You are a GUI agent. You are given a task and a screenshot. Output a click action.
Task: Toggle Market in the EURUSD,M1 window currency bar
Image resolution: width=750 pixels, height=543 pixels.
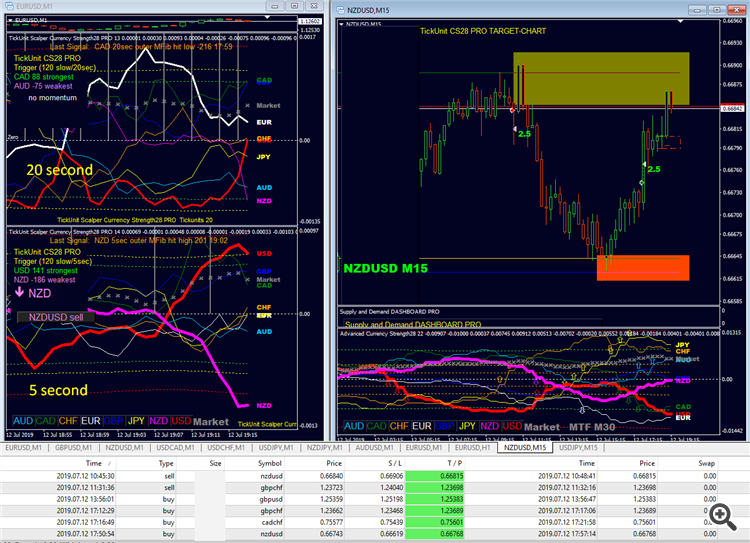[x=211, y=422]
